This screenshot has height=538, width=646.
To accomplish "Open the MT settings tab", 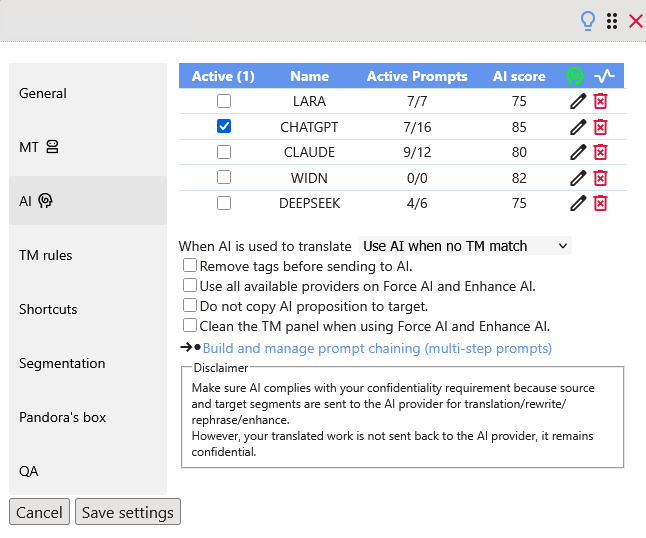I will pyautogui.click(x=88, y=147).
